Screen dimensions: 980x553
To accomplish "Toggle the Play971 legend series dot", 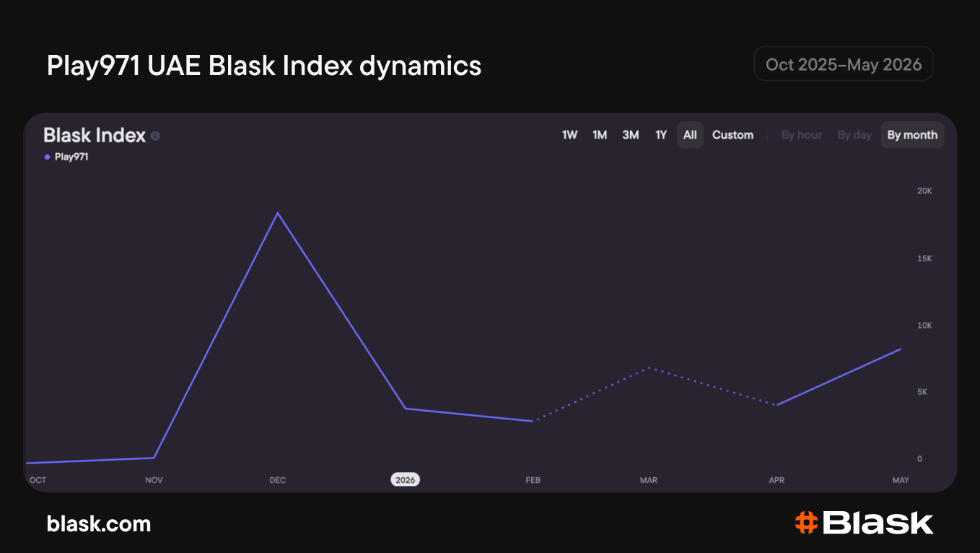I will [x=48, y=157].
